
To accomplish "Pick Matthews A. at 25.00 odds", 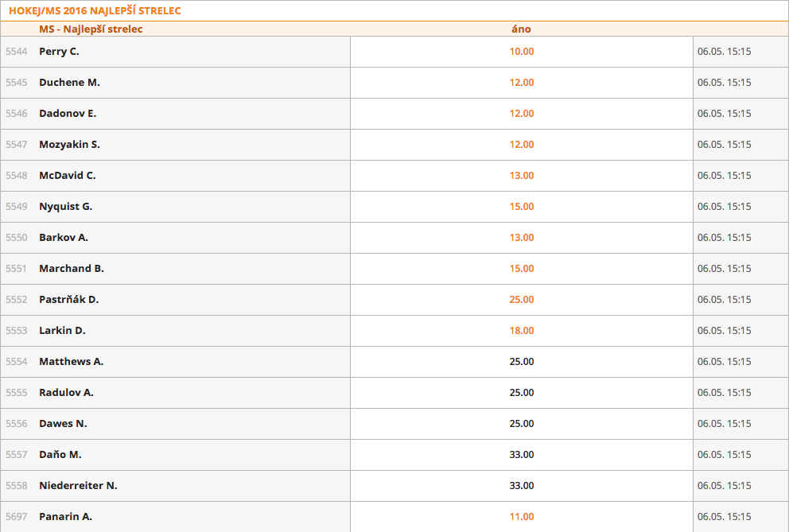I will click(522, 362).
